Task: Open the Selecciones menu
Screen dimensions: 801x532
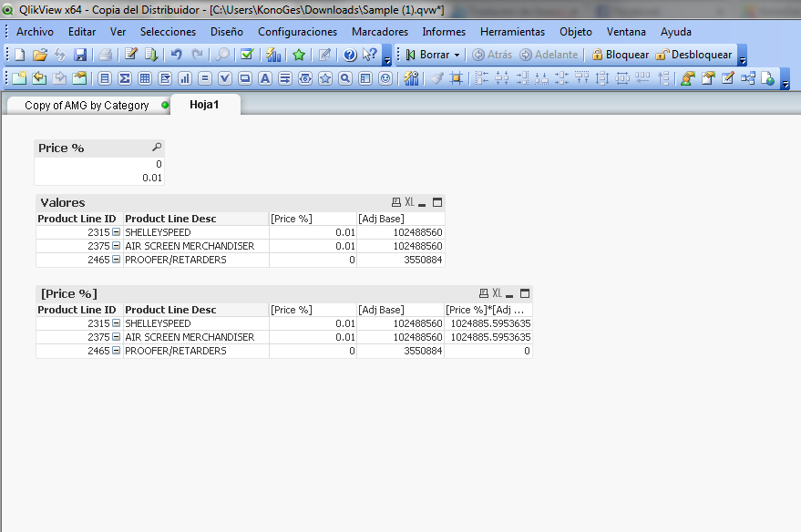Action: [x=168, y=32]
